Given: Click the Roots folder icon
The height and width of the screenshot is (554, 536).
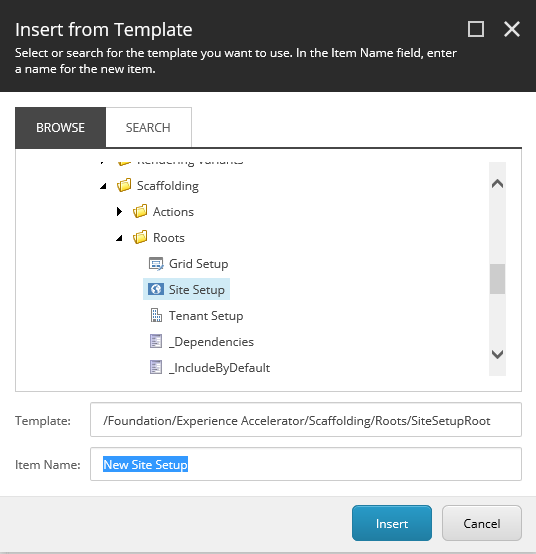Looking at the screenshot, I should (x=140, y=237).
